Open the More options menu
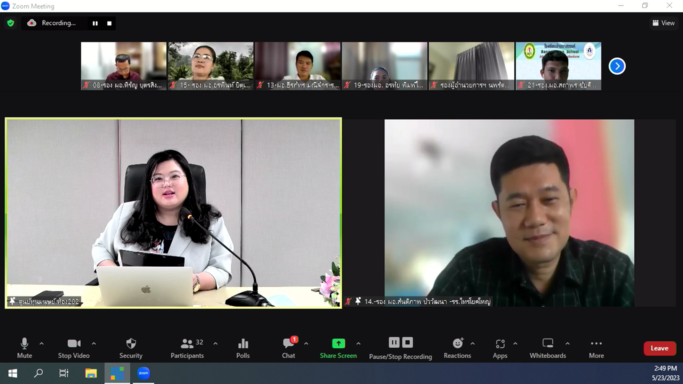683x384 pixels. [596, 348]
